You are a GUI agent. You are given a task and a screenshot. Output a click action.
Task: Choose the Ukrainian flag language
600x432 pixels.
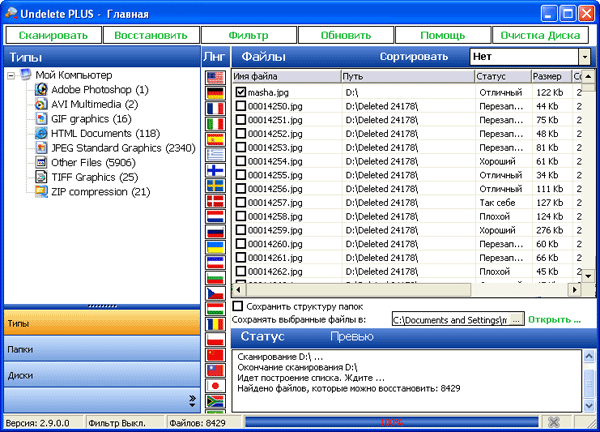[x=215, y=247]
